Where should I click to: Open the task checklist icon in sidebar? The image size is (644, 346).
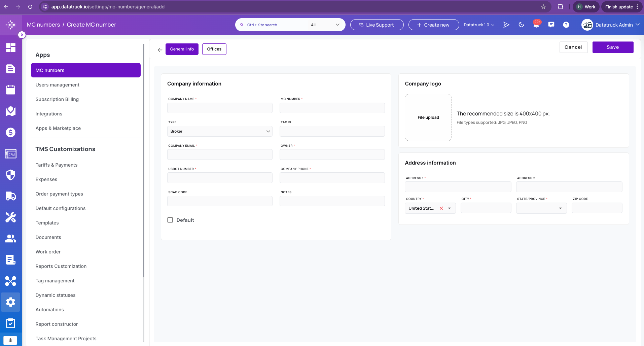[x=11, y=323]
